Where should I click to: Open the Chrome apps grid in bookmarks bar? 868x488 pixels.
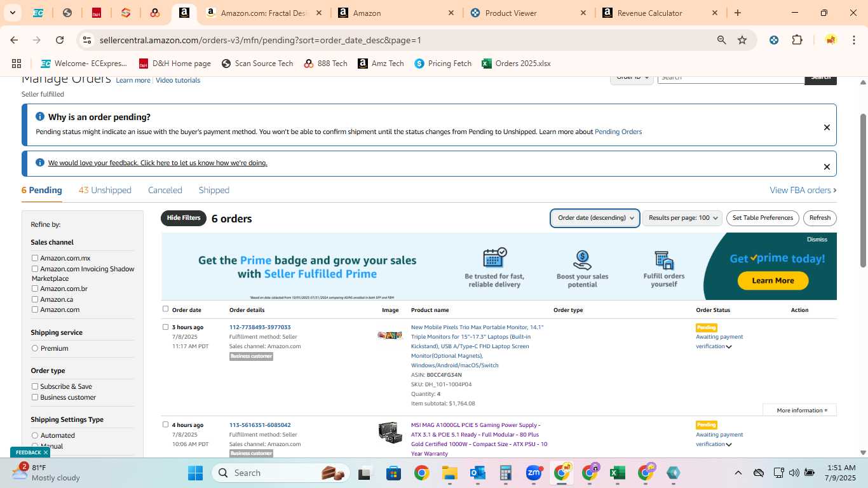[17, 64]
